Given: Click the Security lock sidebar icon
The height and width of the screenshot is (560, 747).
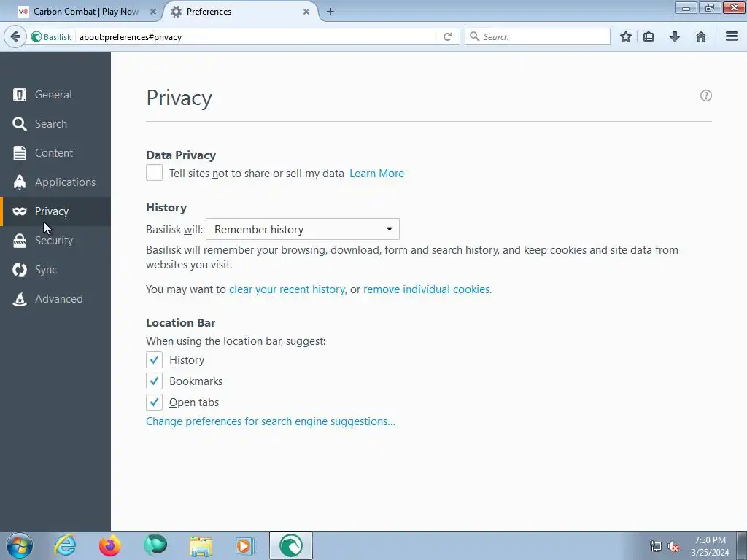Looking at the screenshot, I should (x=20, y=241).
